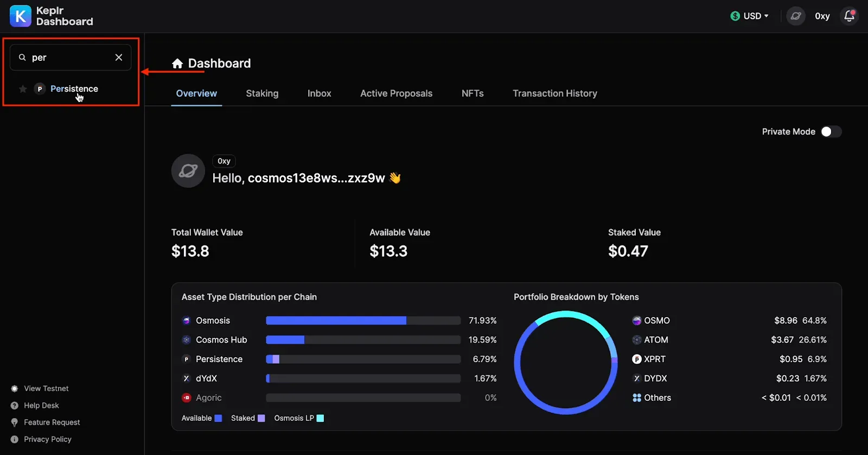Click the Persistence icon in distribution list
The height and width of the screenshot is (455, 868).
(x=186, y=359)
